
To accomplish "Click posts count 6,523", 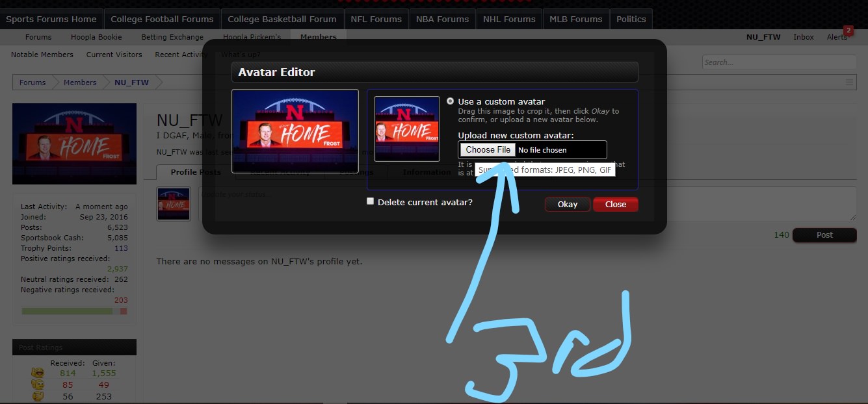I will [118, 227].
